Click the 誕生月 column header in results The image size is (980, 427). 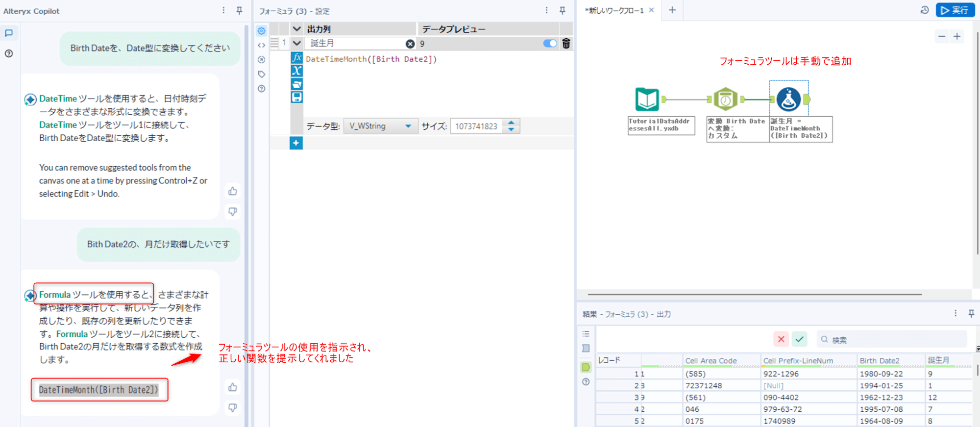pyautogui.click(x=948, y=361)
